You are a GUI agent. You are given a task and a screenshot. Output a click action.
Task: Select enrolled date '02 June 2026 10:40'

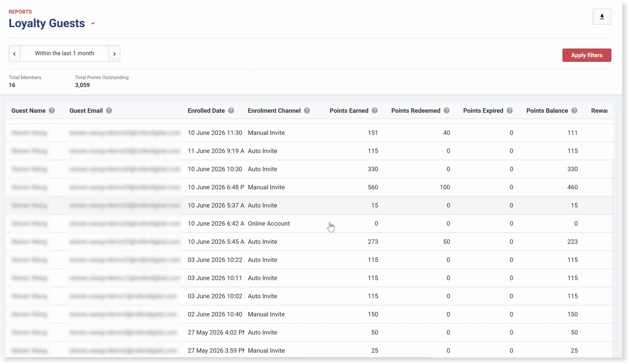point(215,314)
